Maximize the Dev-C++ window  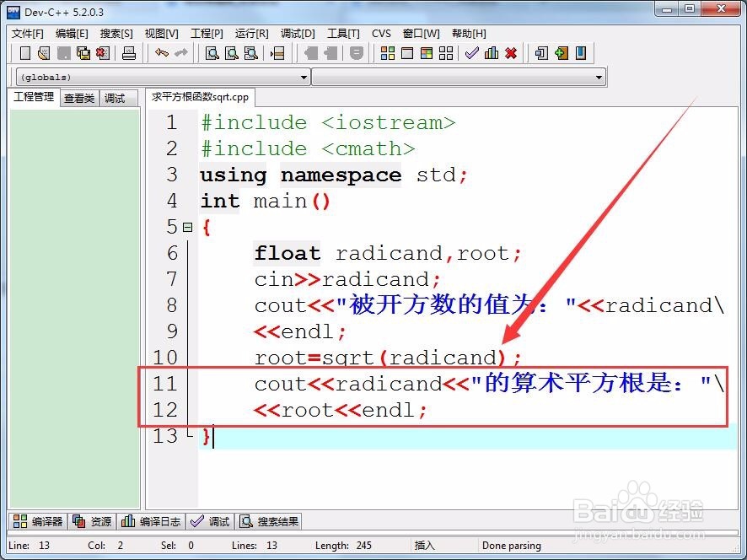point(690,9)
